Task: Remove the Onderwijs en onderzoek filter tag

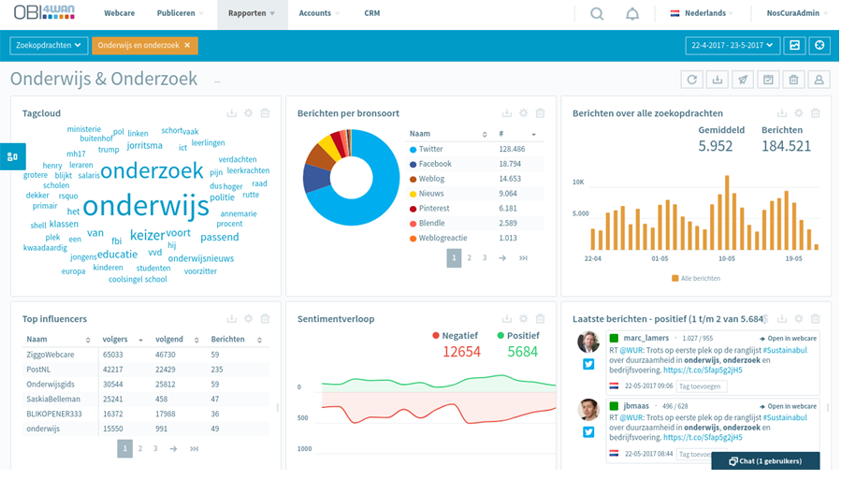Action: click(x=187, y=46)
